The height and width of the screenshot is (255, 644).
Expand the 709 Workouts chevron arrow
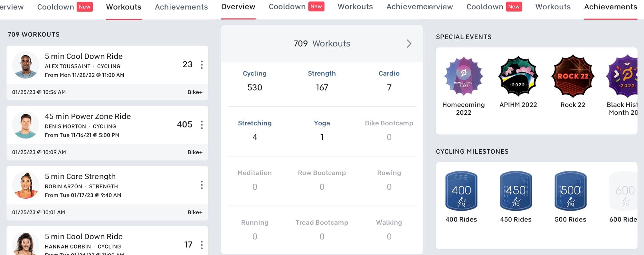coord(409,44)
